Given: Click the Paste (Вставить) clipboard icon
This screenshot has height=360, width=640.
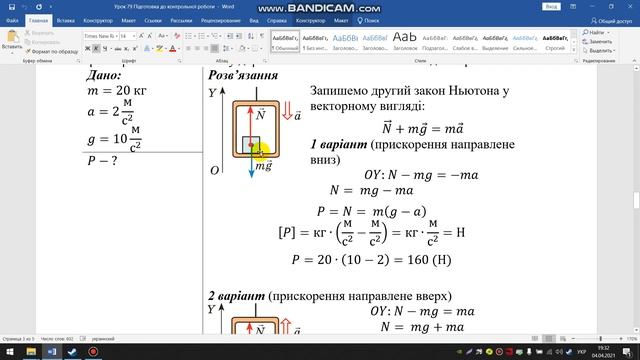Looking at the screenshot, I should [12, 37].
